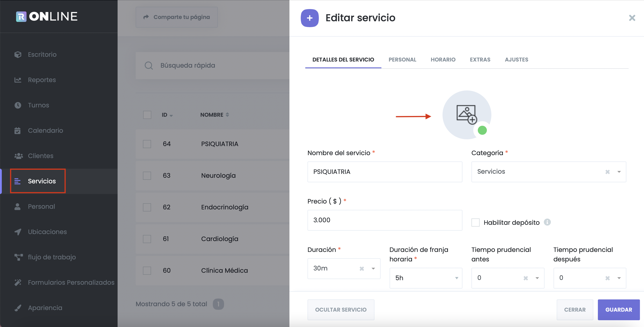Tick the select-all checkbox in table header
Image resolution: width=644 pixels, height=327 pixels.
(147, 115)
